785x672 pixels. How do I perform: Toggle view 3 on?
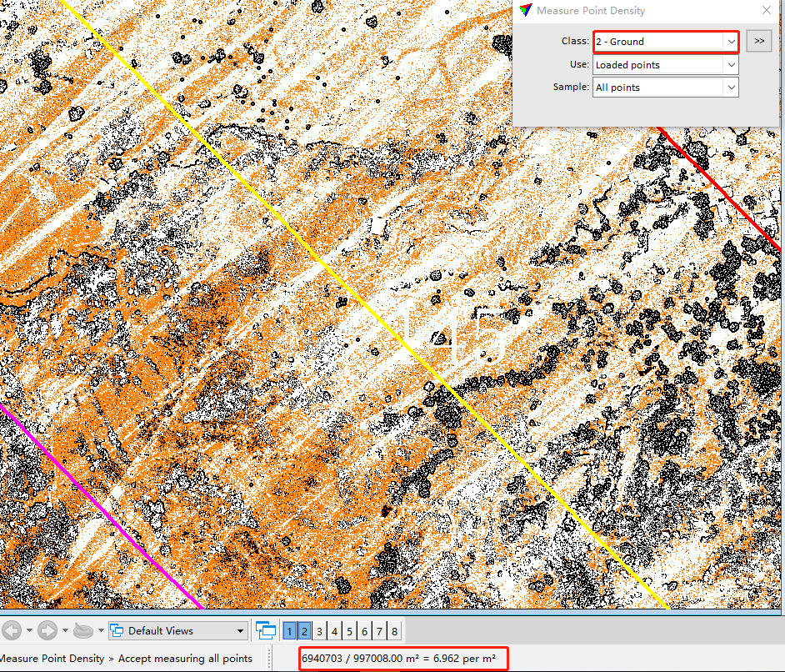(x=319, y=631)
